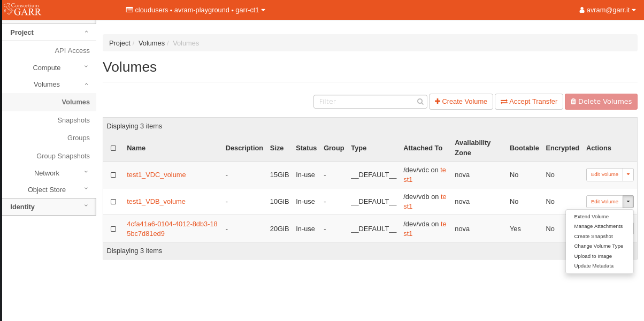Click the user icon beside avram@garr.it
This screenshot has height=321, width=644.
click(582, 10)
